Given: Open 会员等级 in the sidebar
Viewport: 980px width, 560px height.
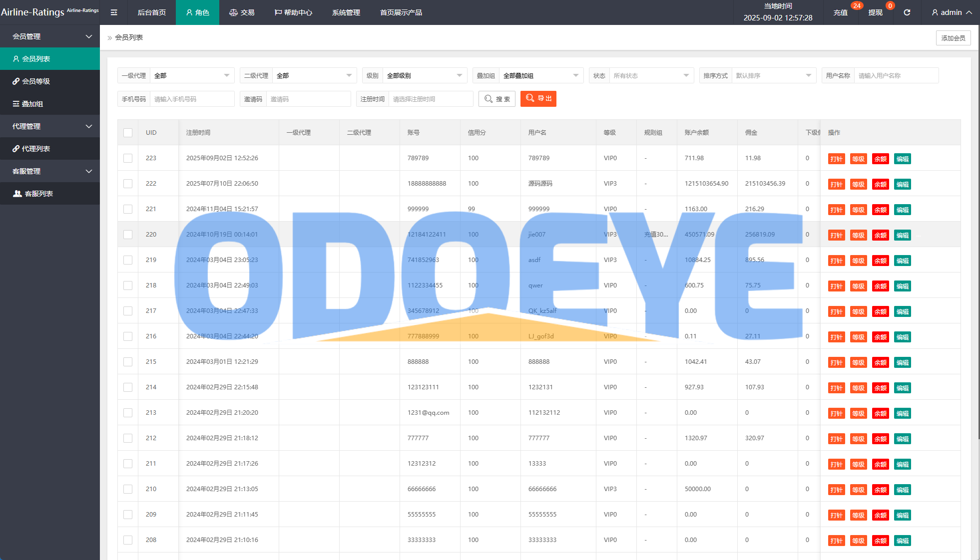Looking at the screenshot, I should [36, 81].
